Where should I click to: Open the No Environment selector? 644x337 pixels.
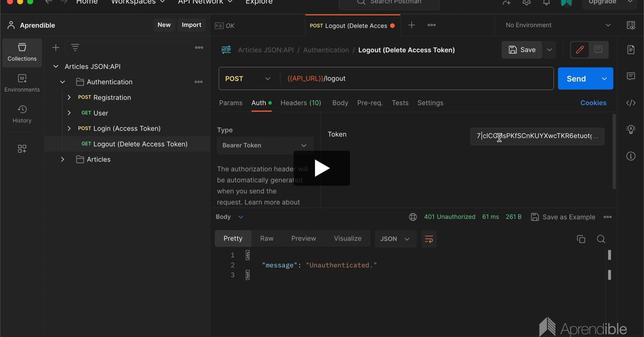pos(558,25)
